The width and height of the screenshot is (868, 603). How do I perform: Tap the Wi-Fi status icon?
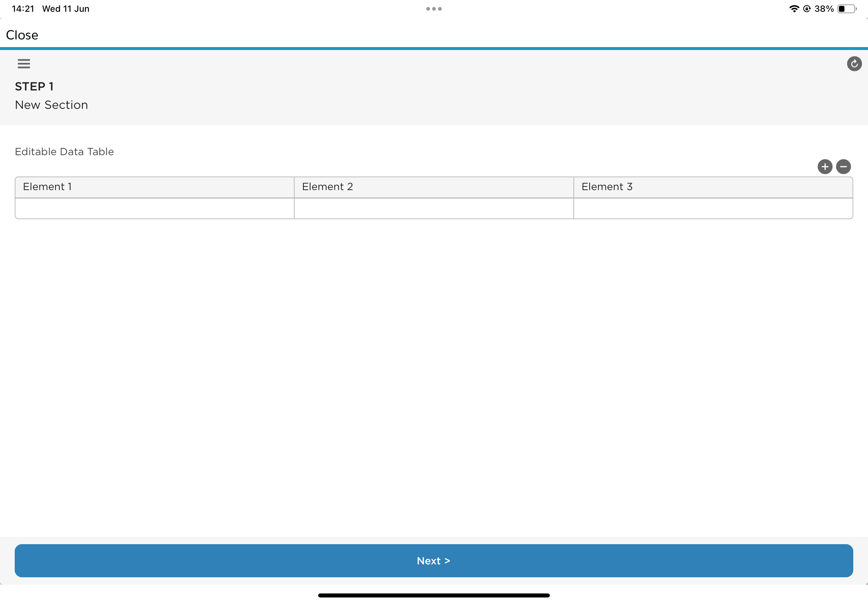[x=794, y=9]
